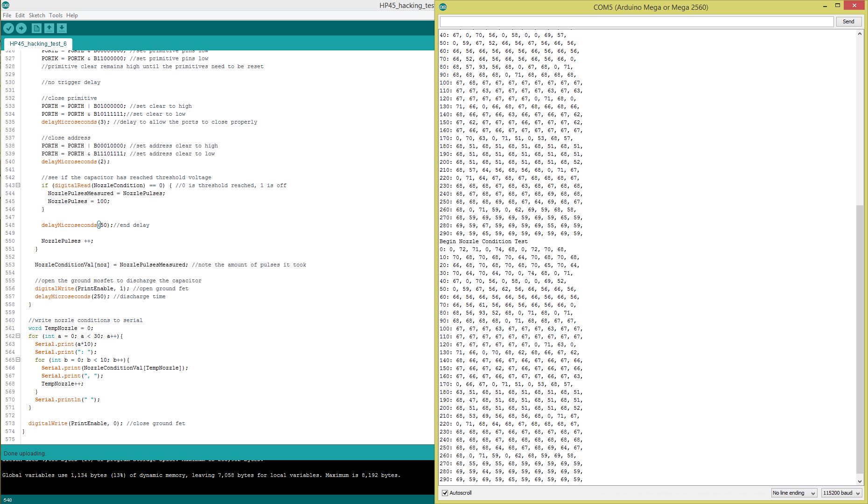Click line number 548 in the status bar

tap(7, 500)
